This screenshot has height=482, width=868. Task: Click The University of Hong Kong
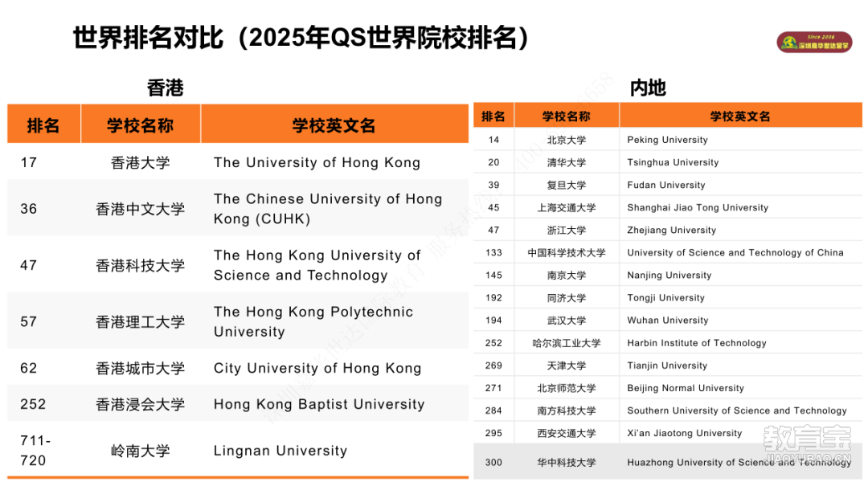coord(317,163)
